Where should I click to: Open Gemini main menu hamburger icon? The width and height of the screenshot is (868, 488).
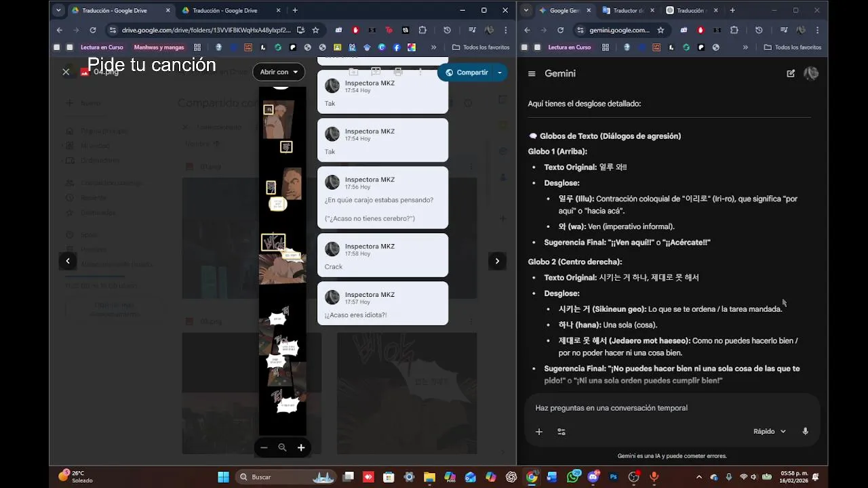pyautogui.click(x=532, y=74)
